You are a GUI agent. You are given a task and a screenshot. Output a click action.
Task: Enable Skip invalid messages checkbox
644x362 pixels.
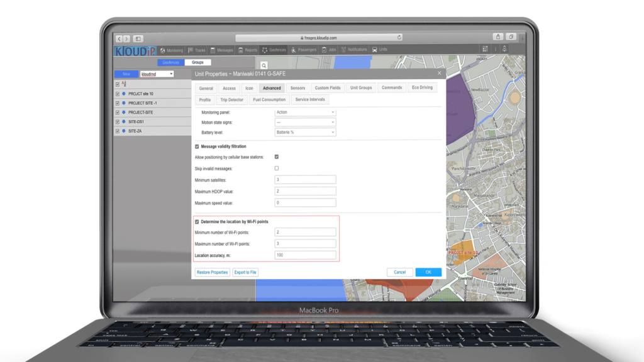tap(277, 168)
